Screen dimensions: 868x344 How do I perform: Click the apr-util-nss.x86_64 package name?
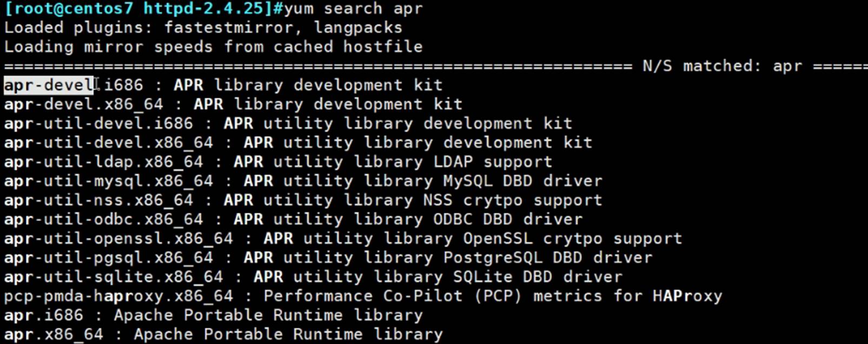[98, 200]
